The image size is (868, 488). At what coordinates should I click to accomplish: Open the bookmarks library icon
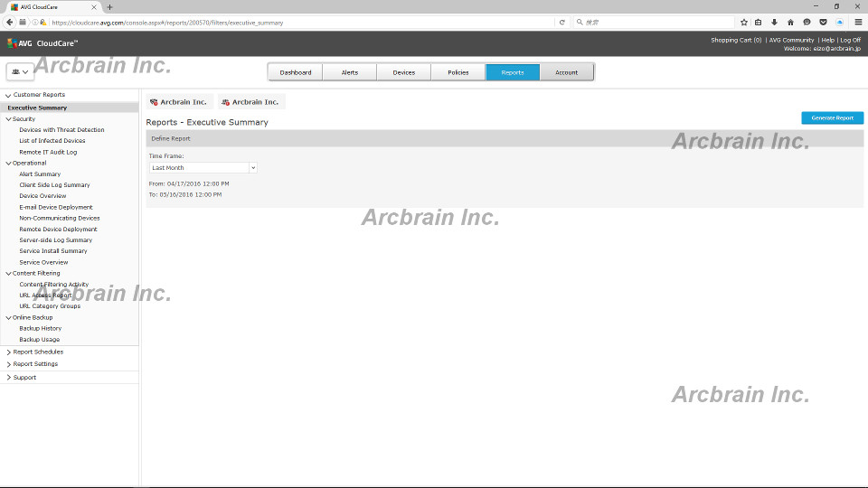759,22
